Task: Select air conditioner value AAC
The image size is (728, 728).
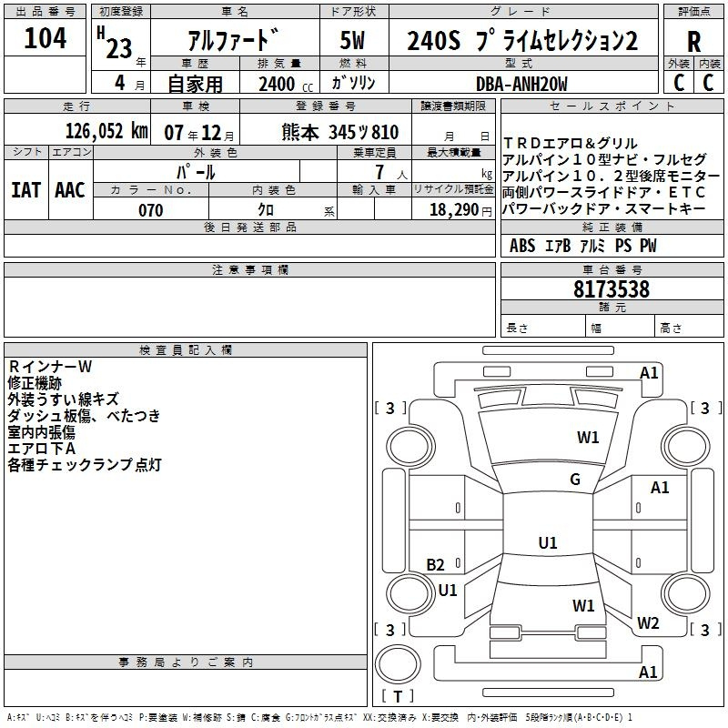Action: click(x=70, y=190)
